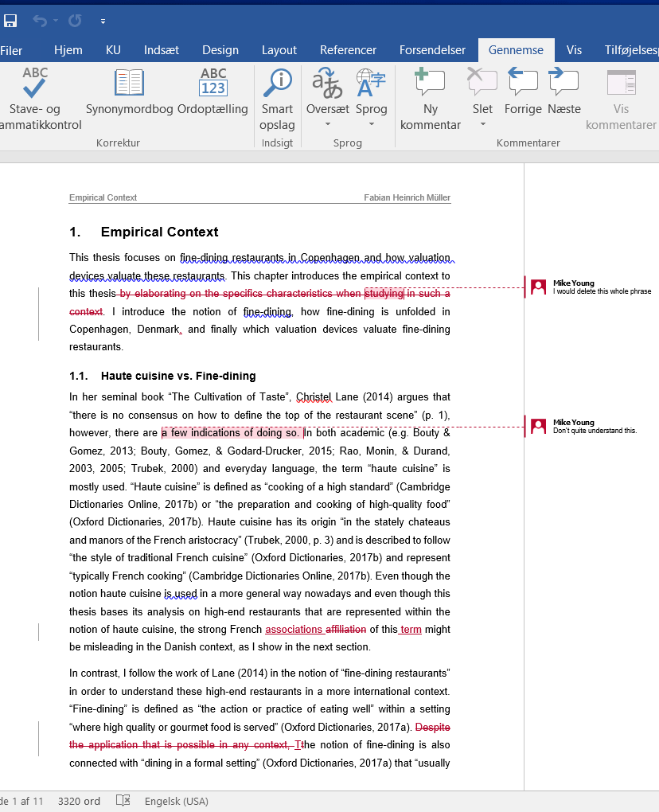
Task: Click inserted word 'associations' in red
Action: [294, 630]
